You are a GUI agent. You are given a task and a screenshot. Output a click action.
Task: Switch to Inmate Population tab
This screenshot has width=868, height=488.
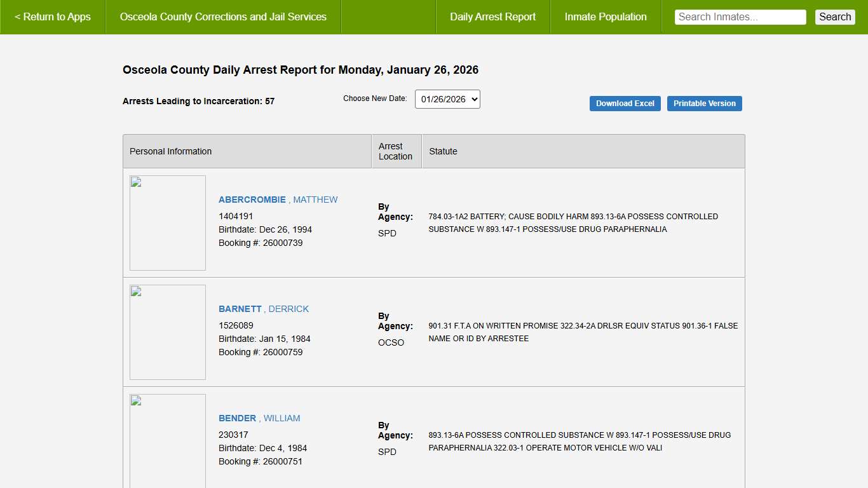(605, 17)
